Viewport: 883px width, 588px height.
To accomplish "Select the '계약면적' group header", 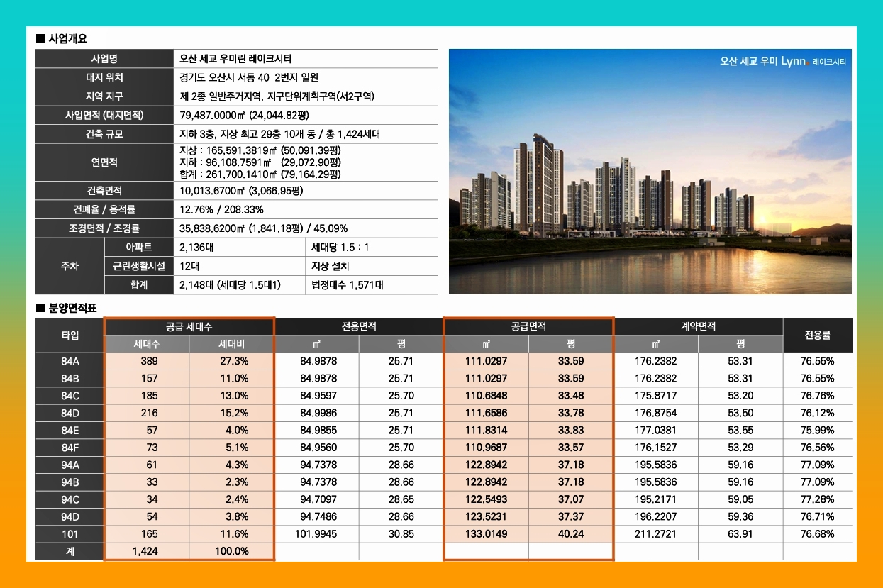I will click(699, 326).
